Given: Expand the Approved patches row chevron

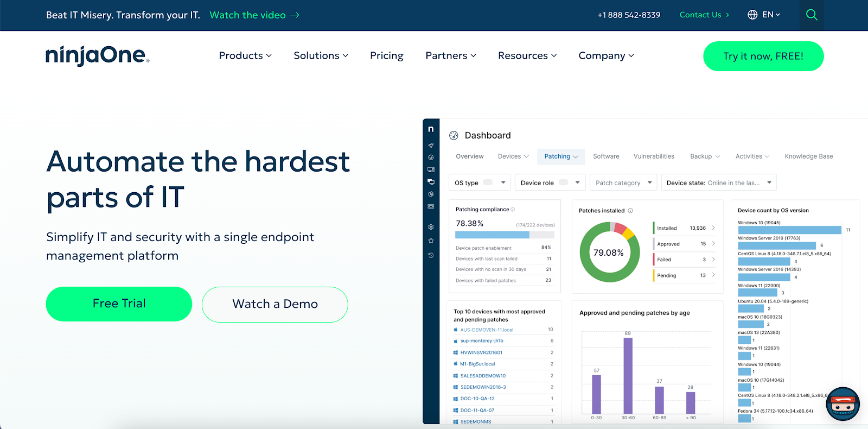Looking at the screenshot, I should 713,244.
